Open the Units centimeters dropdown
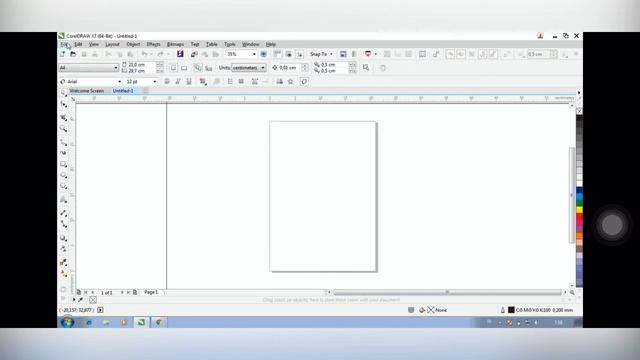 click(x=249, y=68)
